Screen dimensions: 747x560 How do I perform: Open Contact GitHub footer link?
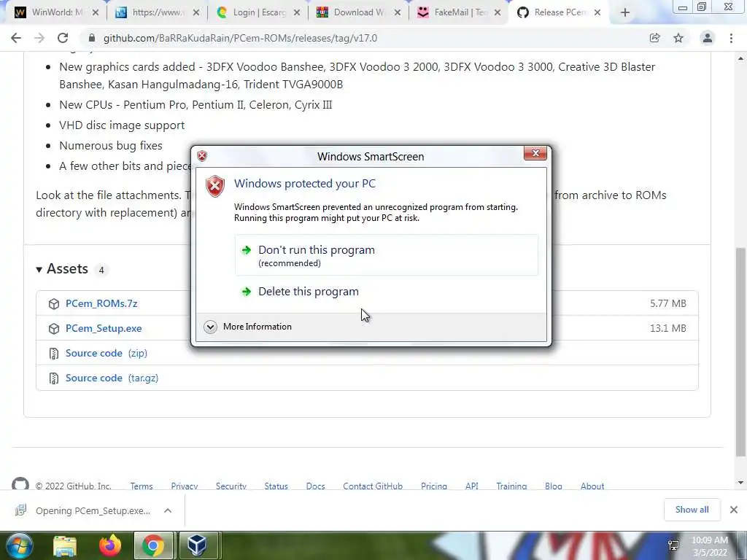click(373, 486)
